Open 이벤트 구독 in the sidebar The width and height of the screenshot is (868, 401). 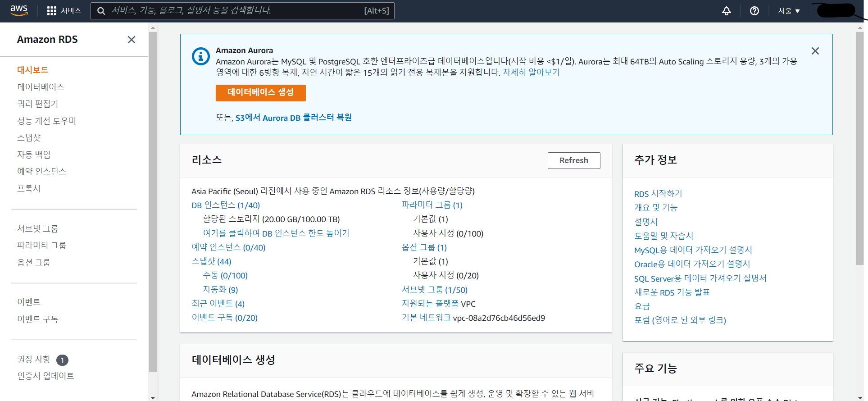pyautogui.click(x=37, y=319)
